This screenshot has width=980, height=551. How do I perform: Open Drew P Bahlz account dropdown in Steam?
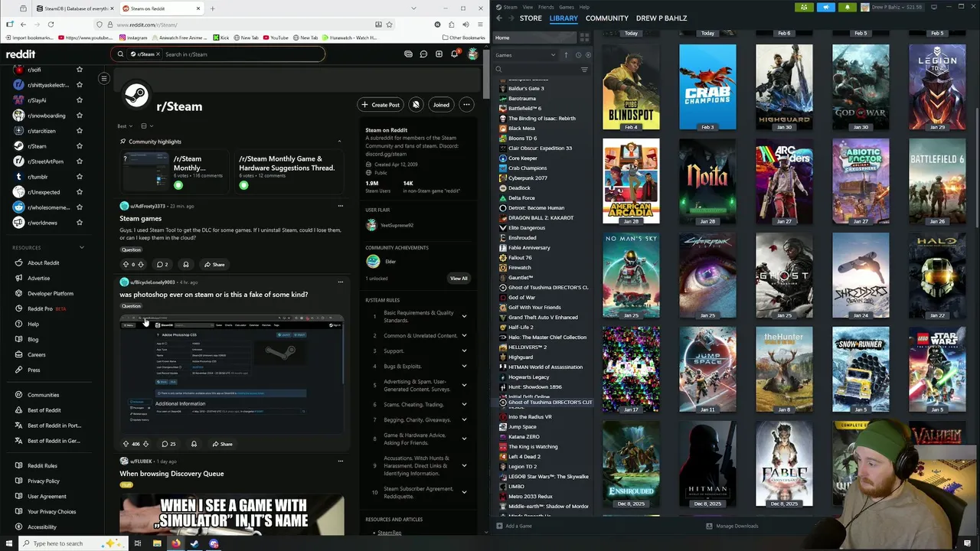click(x=891, y=7)
